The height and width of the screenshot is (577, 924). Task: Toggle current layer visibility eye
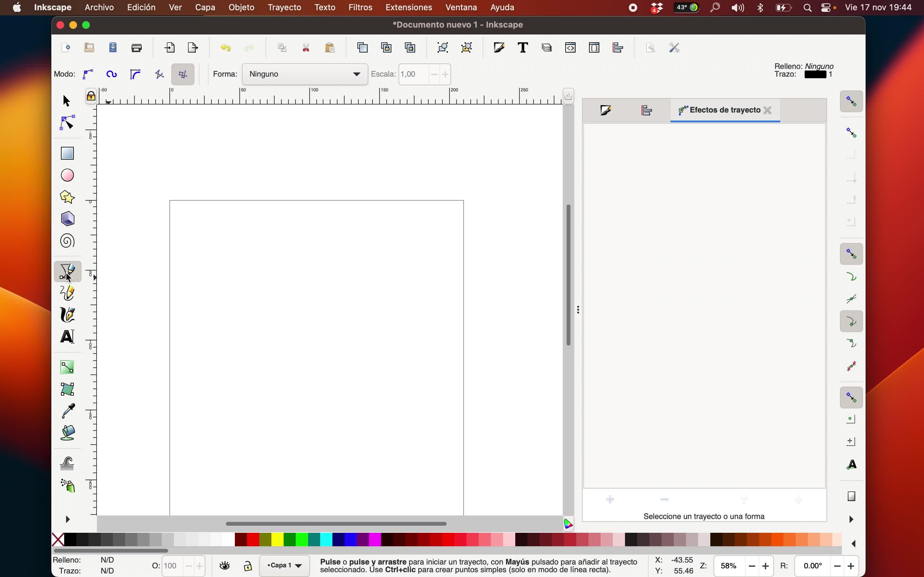pyautogui.click(x=225, y=565)
